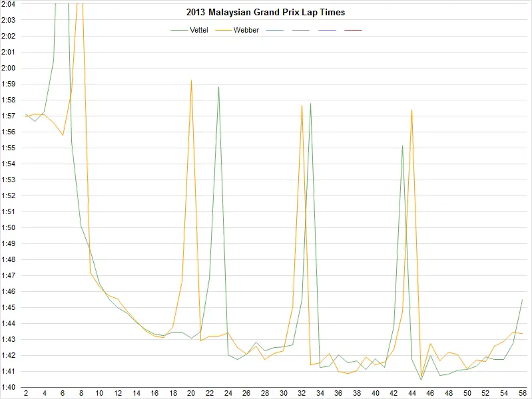Screen dimensions: 532x399
Task: Click lap 32 on the x-axis
Action: (x=302, y=393)
